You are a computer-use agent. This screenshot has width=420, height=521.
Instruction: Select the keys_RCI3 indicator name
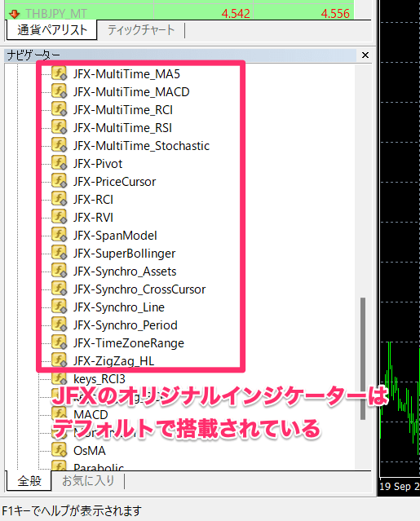click(99, 379)
